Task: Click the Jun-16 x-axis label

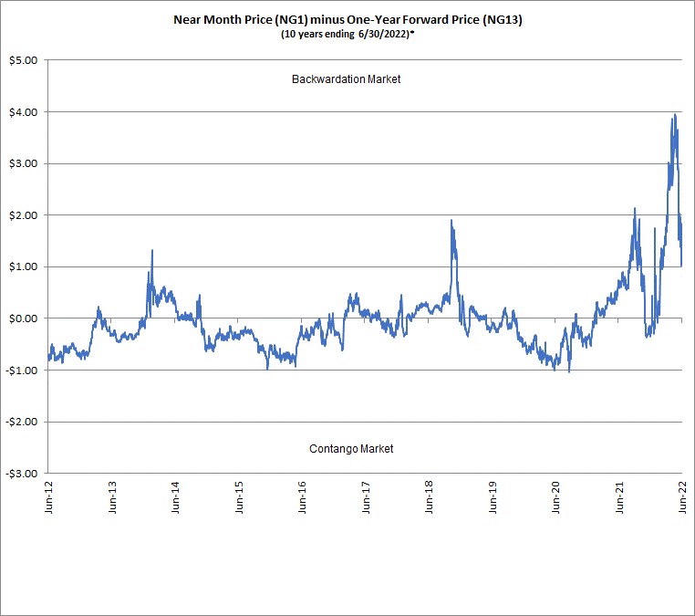Action: (302, 497)
